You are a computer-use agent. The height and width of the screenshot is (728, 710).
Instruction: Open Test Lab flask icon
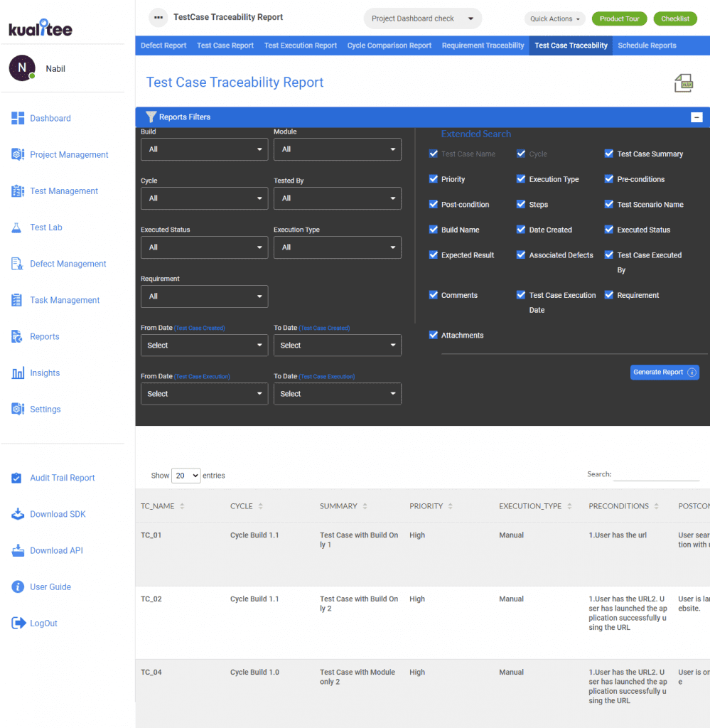pyautogui.click(x=18, y=227)
